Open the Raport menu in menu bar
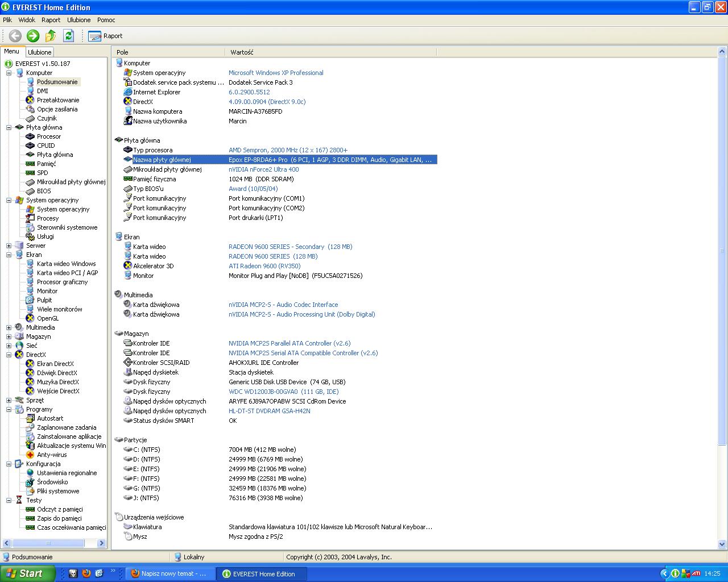 [51, 20]
